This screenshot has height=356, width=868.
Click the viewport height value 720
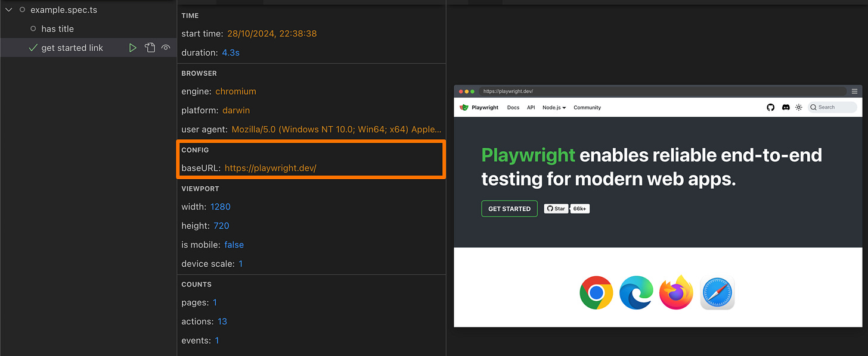(x=221, y=226)
